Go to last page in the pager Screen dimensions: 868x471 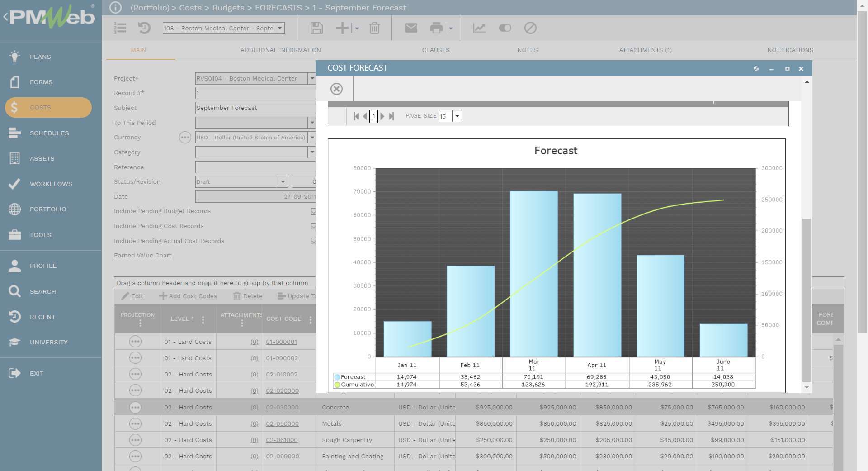pos(392,116)
